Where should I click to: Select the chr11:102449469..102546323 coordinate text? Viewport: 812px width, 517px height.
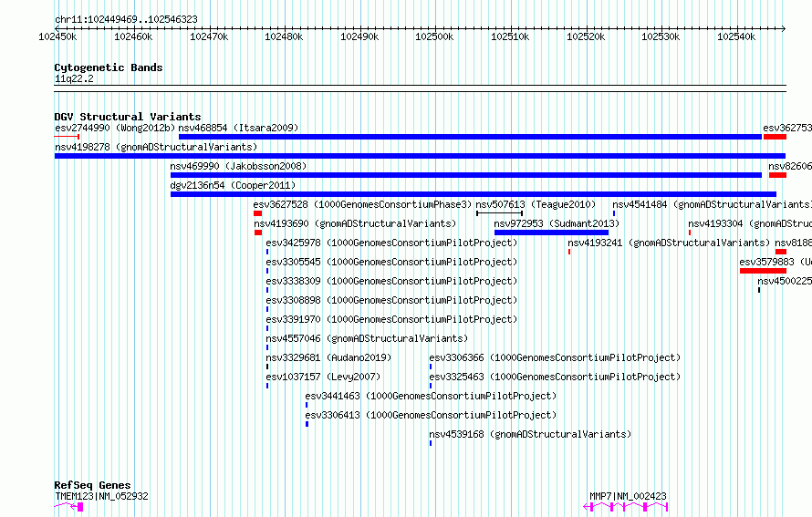point(126,20)
